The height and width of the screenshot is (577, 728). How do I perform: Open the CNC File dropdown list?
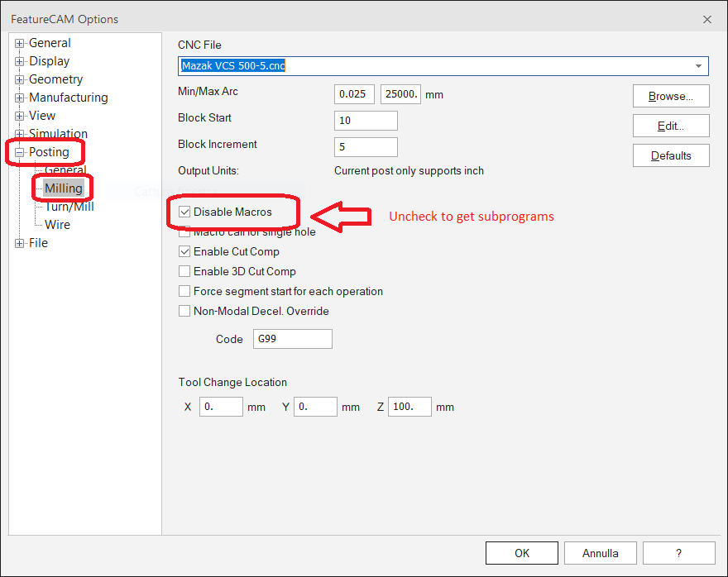(x=699, y=66)
